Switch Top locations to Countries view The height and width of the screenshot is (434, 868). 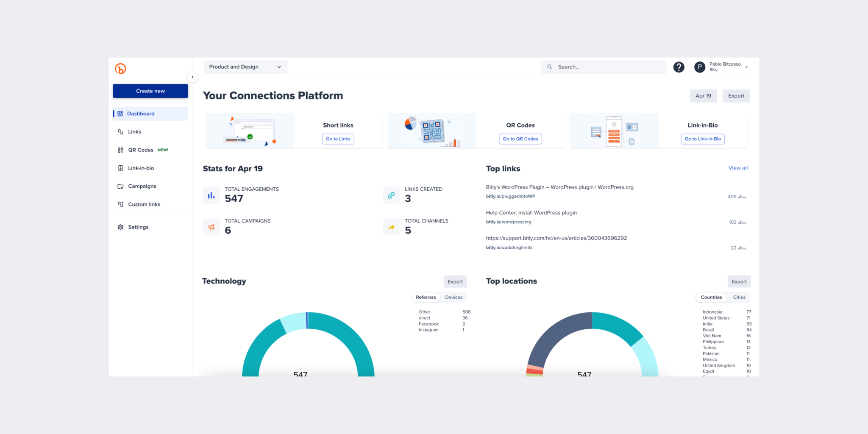711,297
